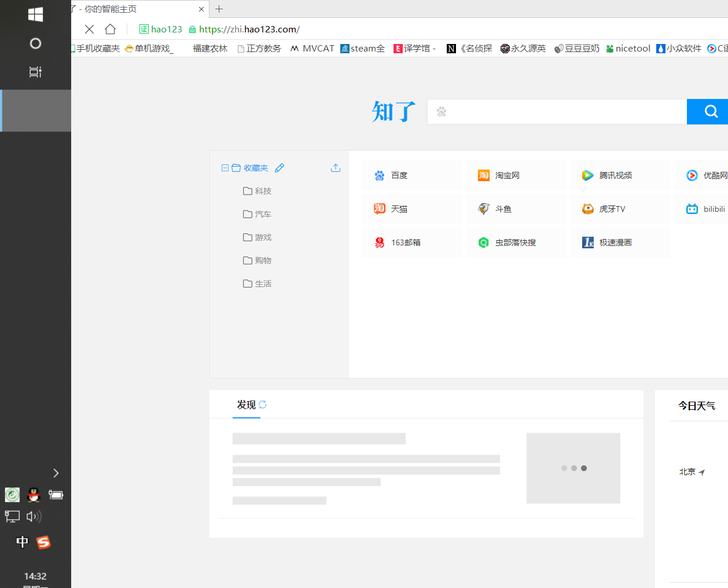Open 正方教务 bookmark
Viewport: 728px width, 588px height.
[x=259, y=49]
